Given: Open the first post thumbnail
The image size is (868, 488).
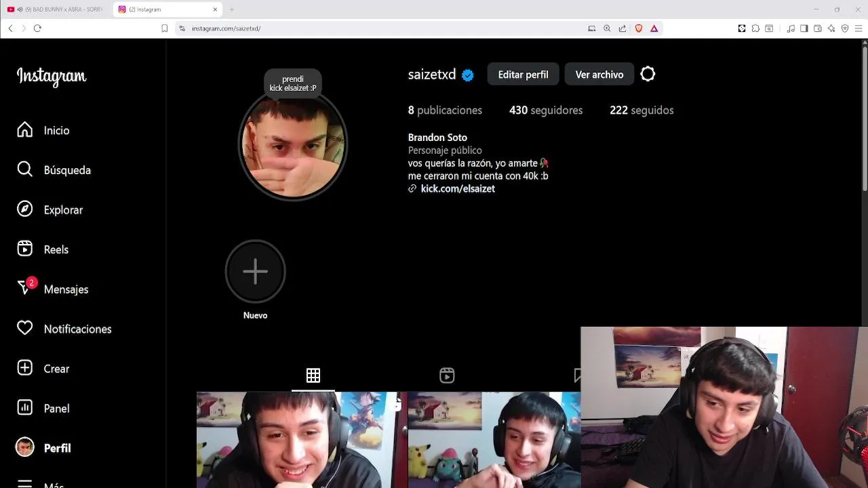Looking at the screenshot, I should click(301, 440).
